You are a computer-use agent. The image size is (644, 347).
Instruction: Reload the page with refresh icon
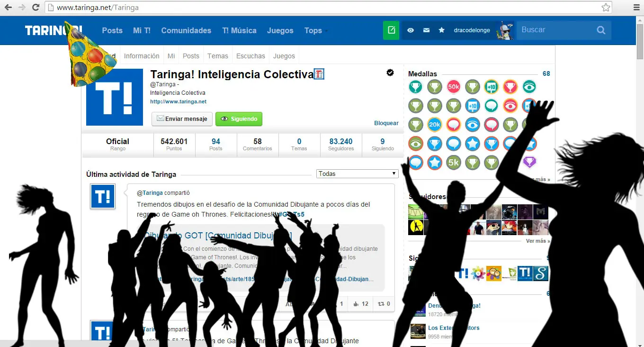(x=36, y=8)
